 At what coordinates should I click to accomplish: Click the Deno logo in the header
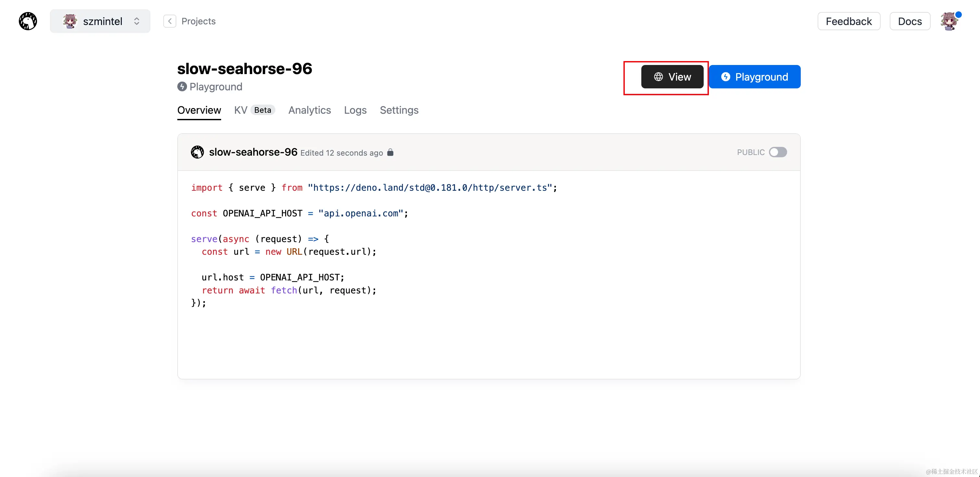[x=28, y=21]
